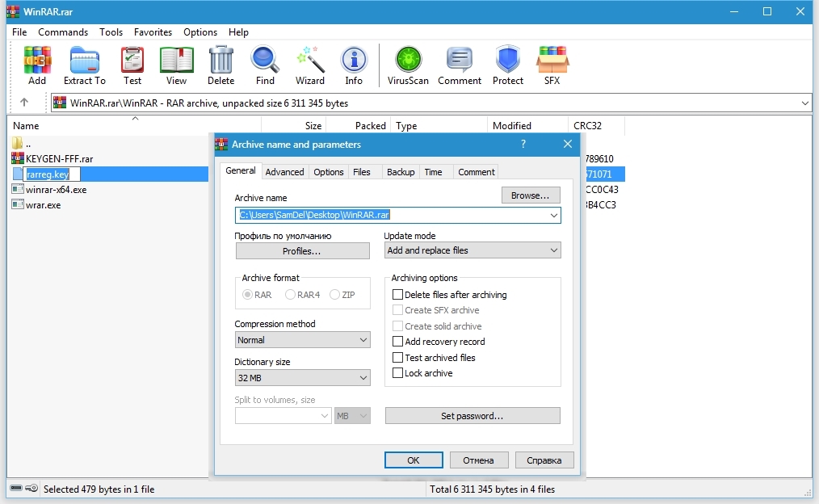The image size is (819, 504).
Task: Switch to the Advanced tab
Action: (x=284, y=172)
